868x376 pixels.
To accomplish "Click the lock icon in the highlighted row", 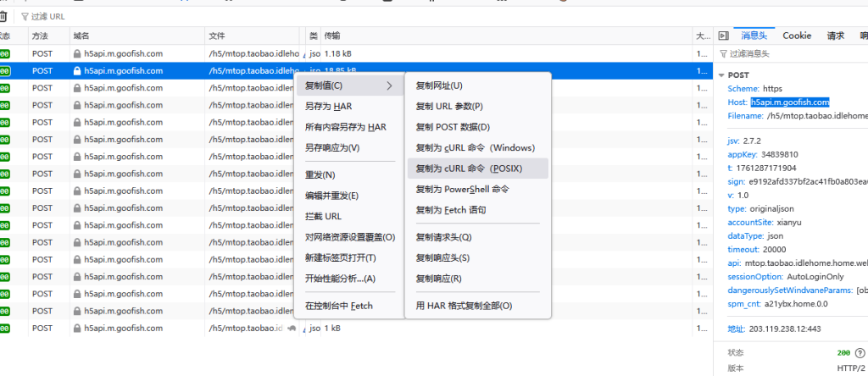I will pos(77,71).
